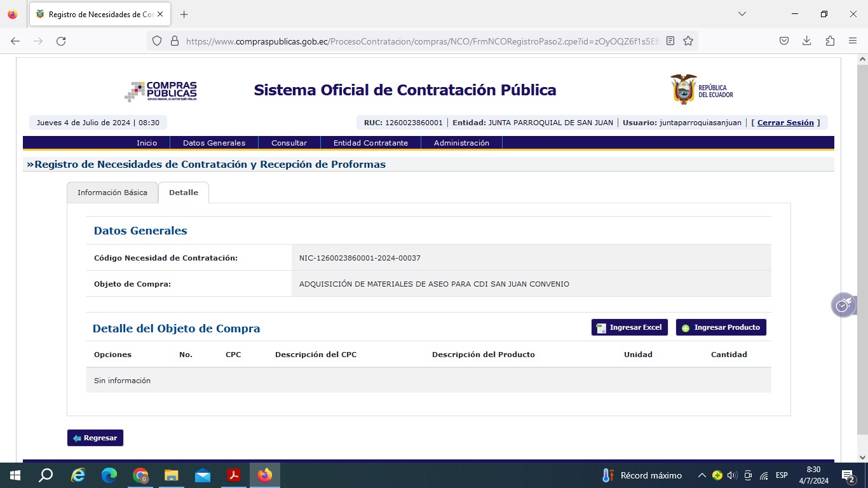Click the Compras Públicas logo

click(x=161, y=91)
